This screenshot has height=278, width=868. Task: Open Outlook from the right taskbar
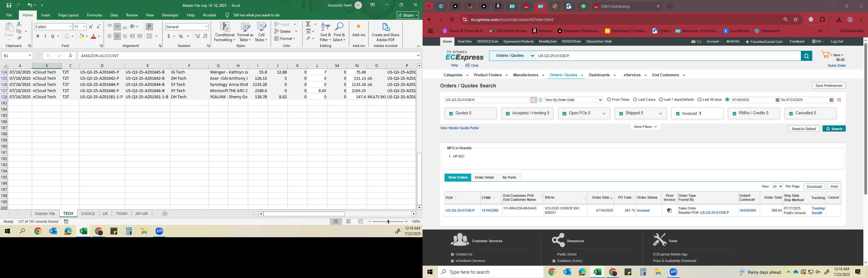tap(567, 272)
